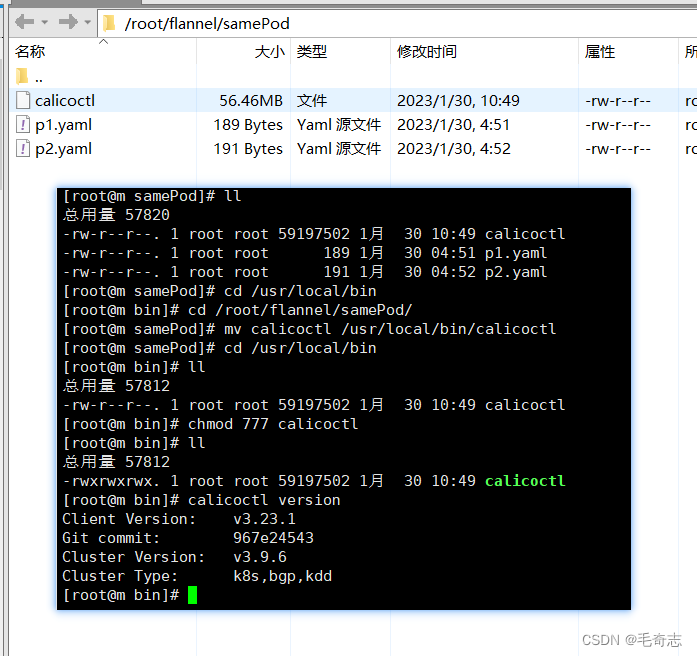Click the forward navigation arrow
This screenshot has width=697, height=656.
click(x=68, y=22)
